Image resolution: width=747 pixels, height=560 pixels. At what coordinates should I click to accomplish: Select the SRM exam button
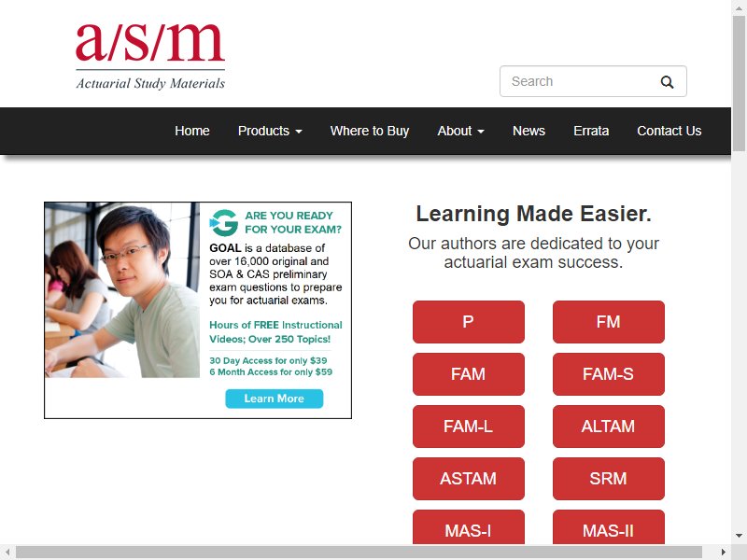(609, 479)
